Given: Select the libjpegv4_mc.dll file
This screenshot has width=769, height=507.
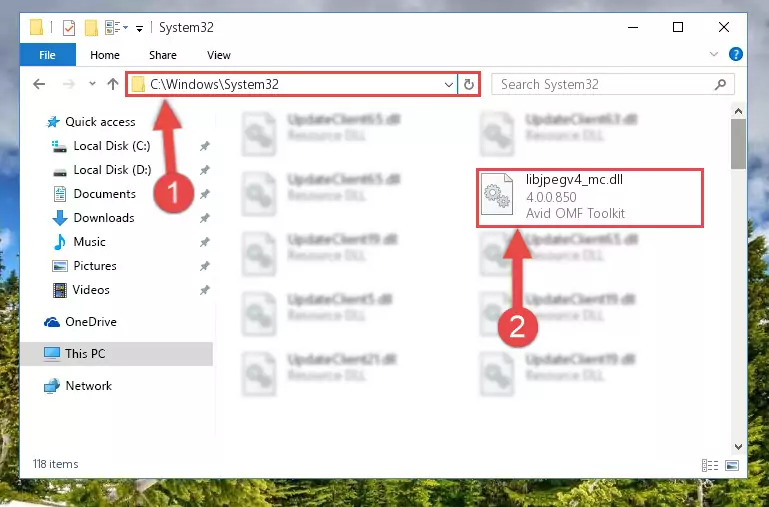Looking at the screenshot, I should tap(590, 198).
